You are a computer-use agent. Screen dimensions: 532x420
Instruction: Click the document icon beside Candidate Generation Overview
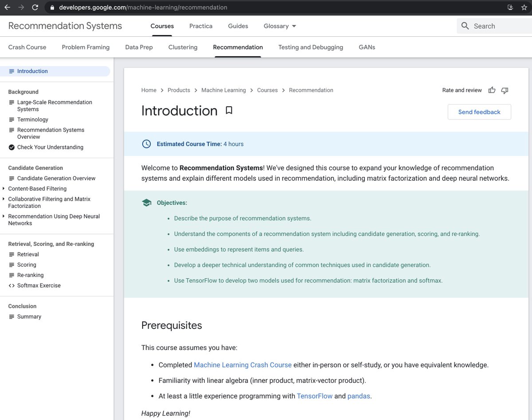tap(12, 179)
